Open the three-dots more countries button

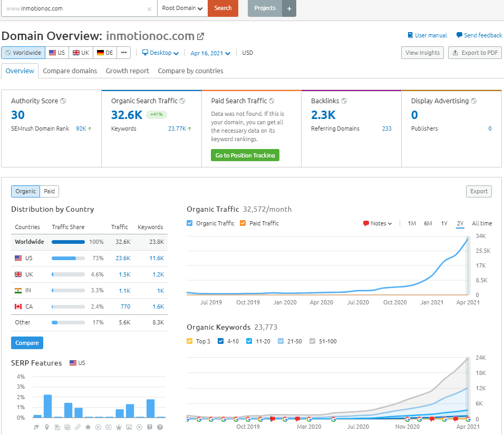click(123, 53)
